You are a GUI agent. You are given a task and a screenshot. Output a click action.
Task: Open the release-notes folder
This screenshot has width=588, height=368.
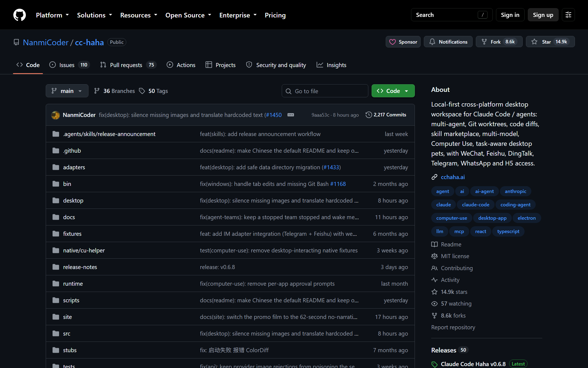point(80,267)
